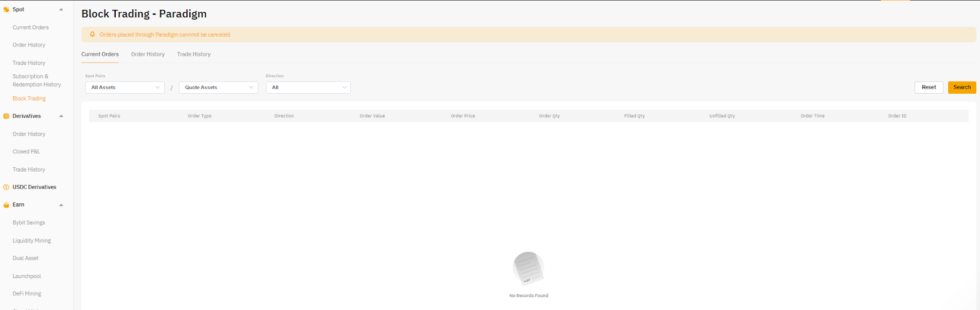Switch to the Trade History tab
Viewport: 980px width, 310px height.
pos(194,55)
